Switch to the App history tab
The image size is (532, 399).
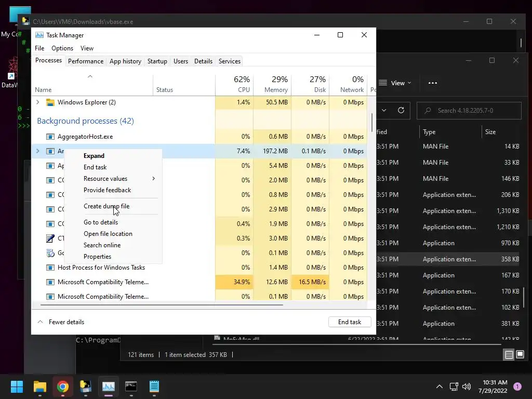tap(125, 61)
